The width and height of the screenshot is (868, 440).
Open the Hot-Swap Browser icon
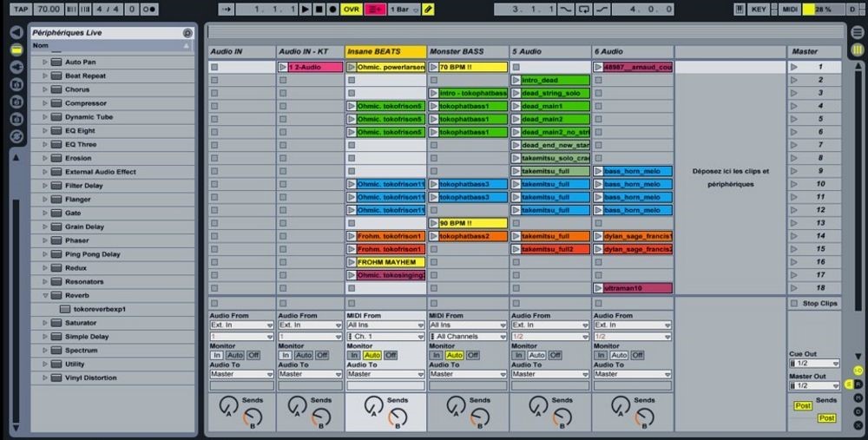pyautogui.click(x=16, y=136)
